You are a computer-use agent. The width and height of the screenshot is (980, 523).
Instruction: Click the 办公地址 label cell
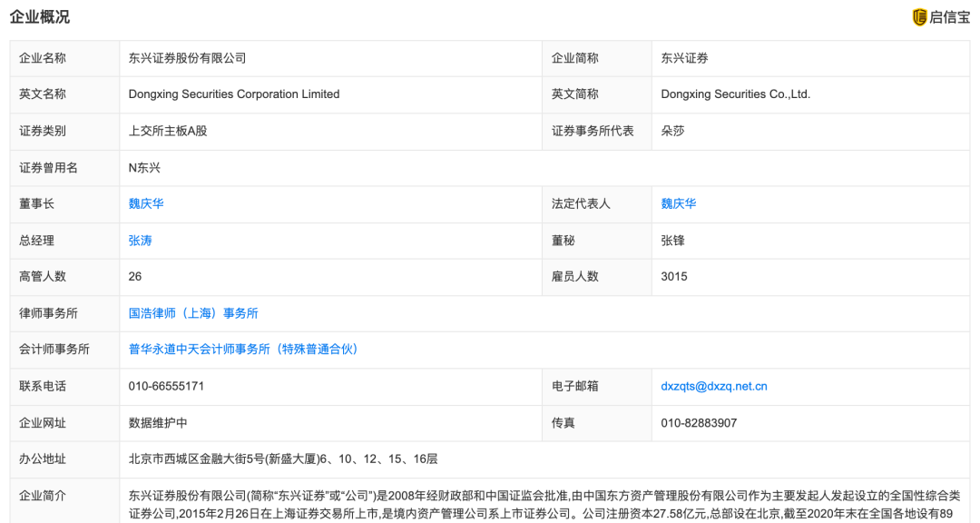64,459
